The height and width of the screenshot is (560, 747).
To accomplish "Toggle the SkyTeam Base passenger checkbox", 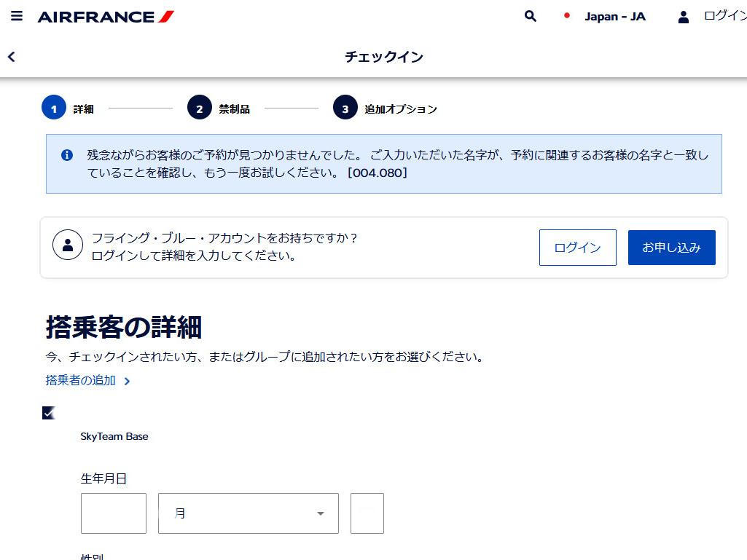I will [x=49, y=413].
